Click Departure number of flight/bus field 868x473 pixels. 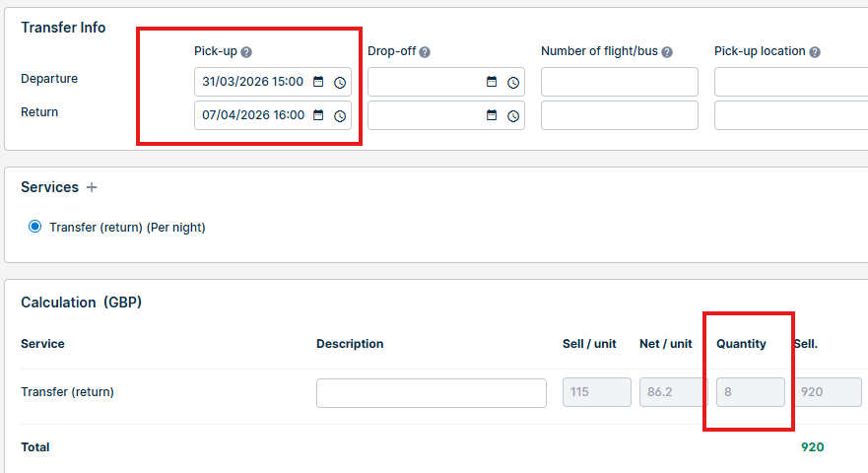click(619, 82)
